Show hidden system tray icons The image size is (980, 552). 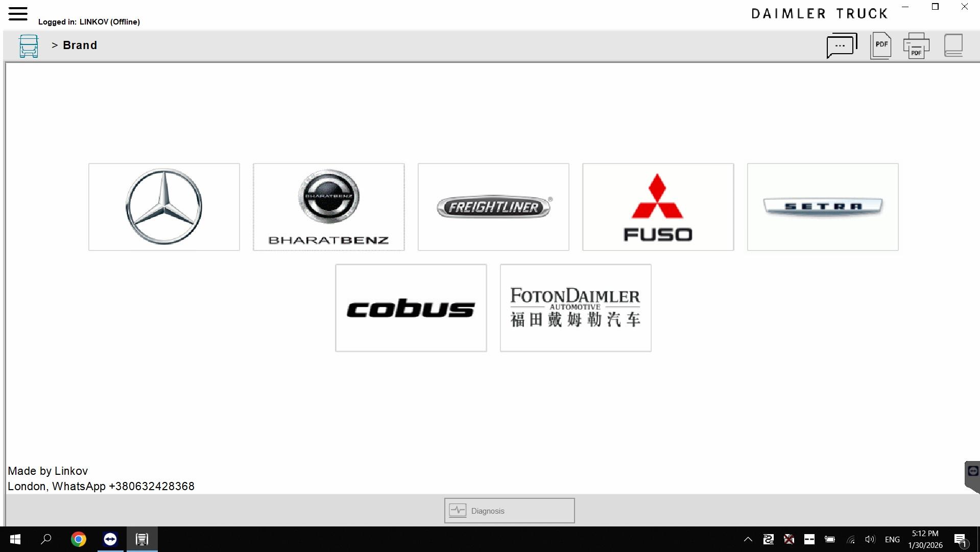748,539
